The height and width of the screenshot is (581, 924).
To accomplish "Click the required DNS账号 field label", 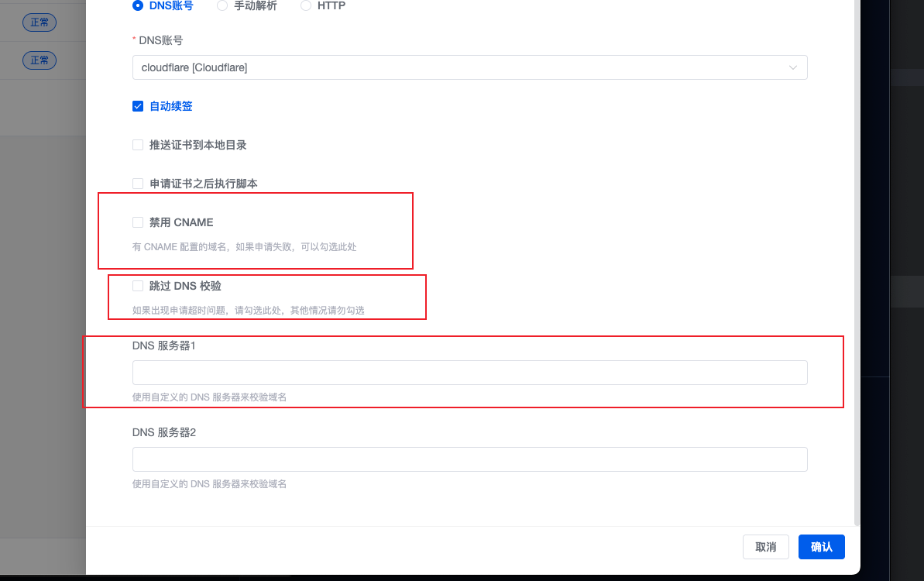I will (158, 40).
